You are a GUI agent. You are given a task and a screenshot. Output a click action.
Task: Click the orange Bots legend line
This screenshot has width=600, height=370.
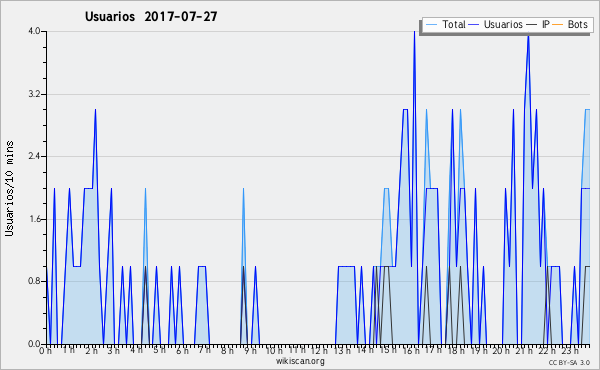[x=558, y=25]
